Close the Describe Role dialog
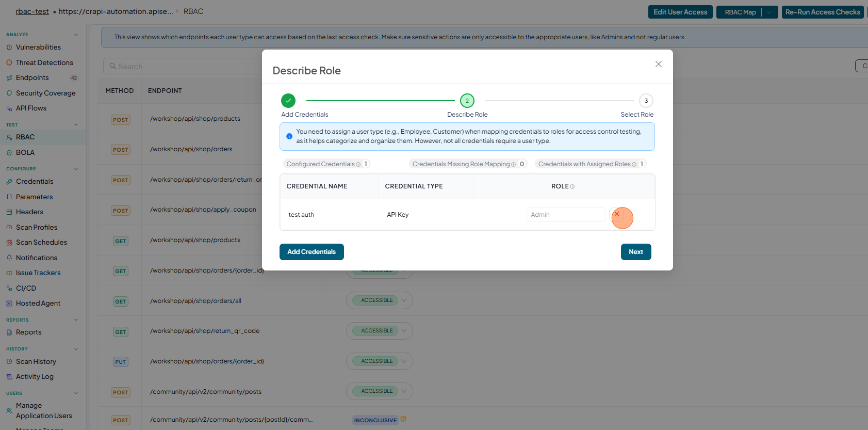This screenshot has height=430, width=868. [659, 64]
